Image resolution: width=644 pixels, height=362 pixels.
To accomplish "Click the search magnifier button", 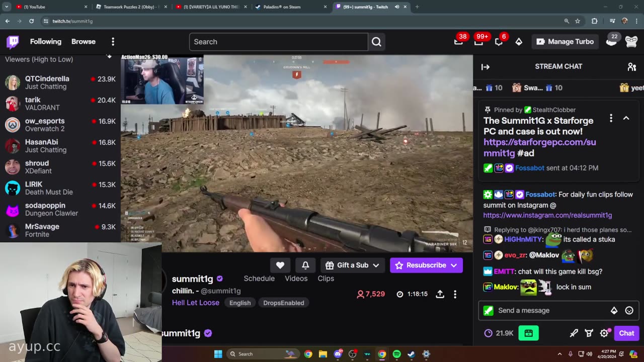I will click(x=376, y=42).
